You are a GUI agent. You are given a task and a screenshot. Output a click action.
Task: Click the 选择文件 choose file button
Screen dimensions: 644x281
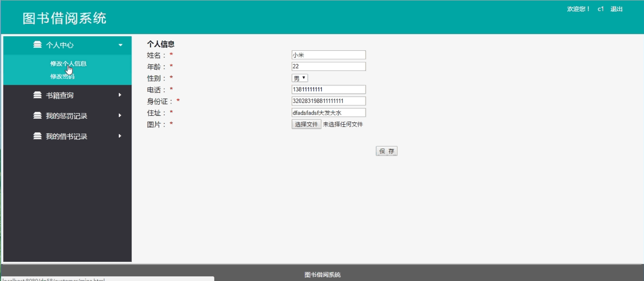(x=306, y=124)
